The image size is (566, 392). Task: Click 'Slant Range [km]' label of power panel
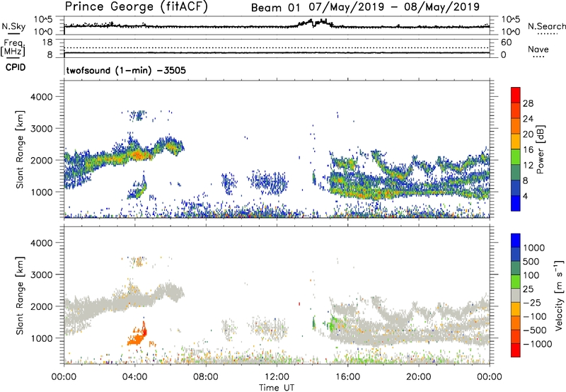tap(20, 149)
